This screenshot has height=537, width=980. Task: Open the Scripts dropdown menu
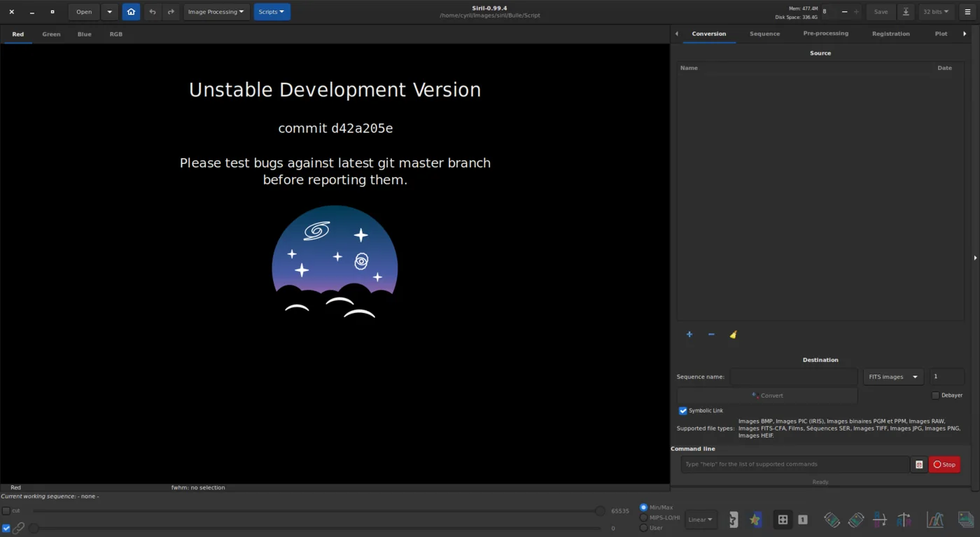pos(272,12)
